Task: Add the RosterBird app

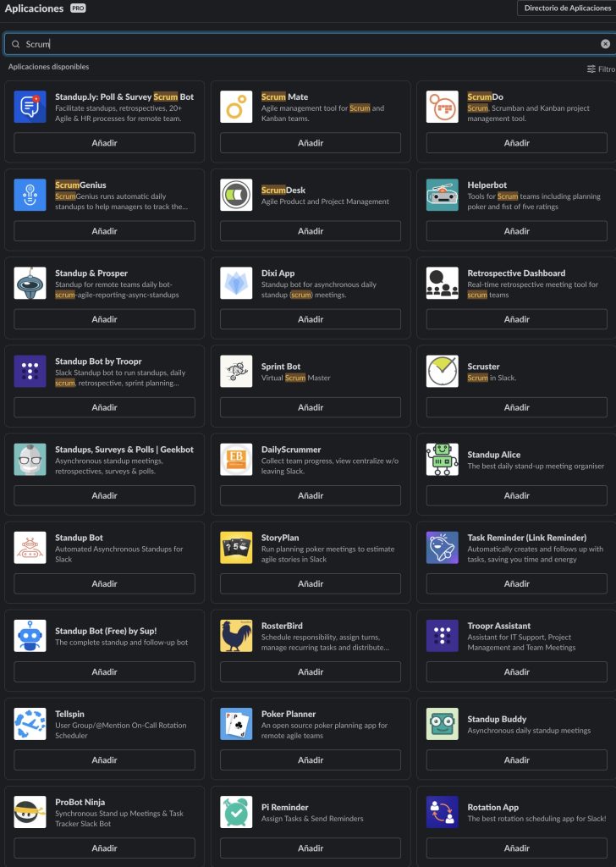Action: 311,671
